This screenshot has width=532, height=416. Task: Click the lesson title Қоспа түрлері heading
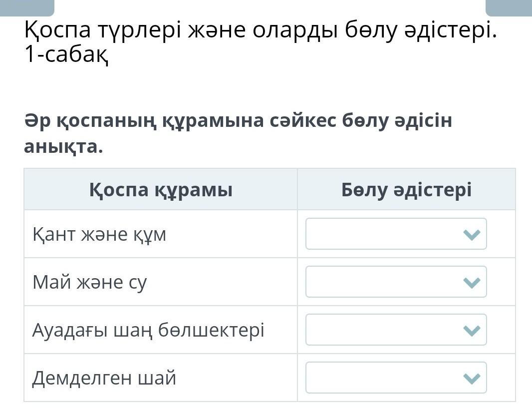point(261,30)
